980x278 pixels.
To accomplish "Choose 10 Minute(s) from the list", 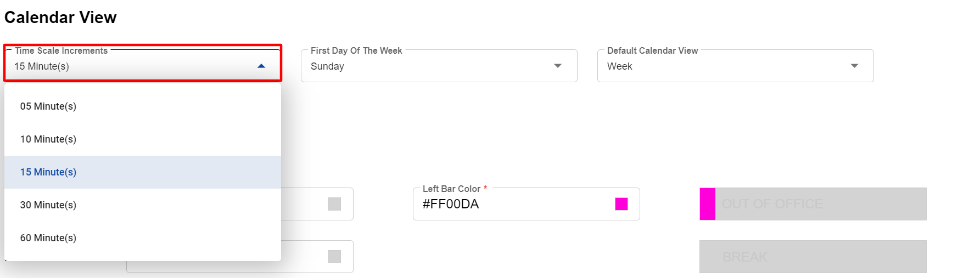I will (48, 139).
